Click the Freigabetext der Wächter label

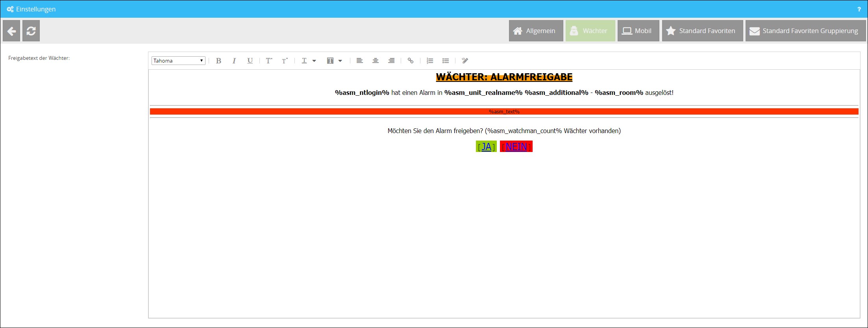pyautogui.click(x=39, y=58)
